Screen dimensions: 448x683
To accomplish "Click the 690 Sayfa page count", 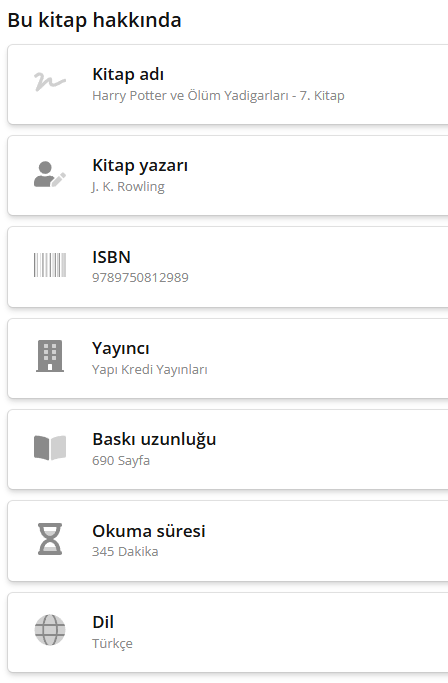I will coord(121,460).
